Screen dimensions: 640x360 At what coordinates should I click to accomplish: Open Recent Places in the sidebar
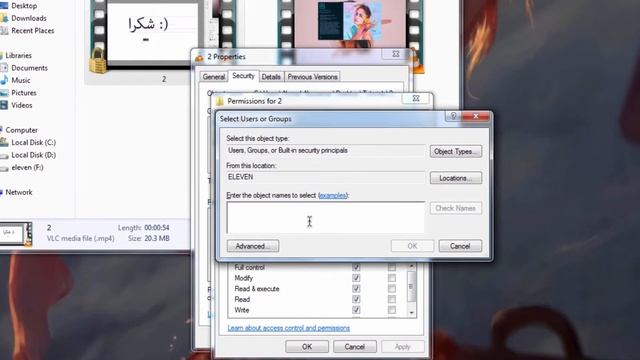[33, 31]
